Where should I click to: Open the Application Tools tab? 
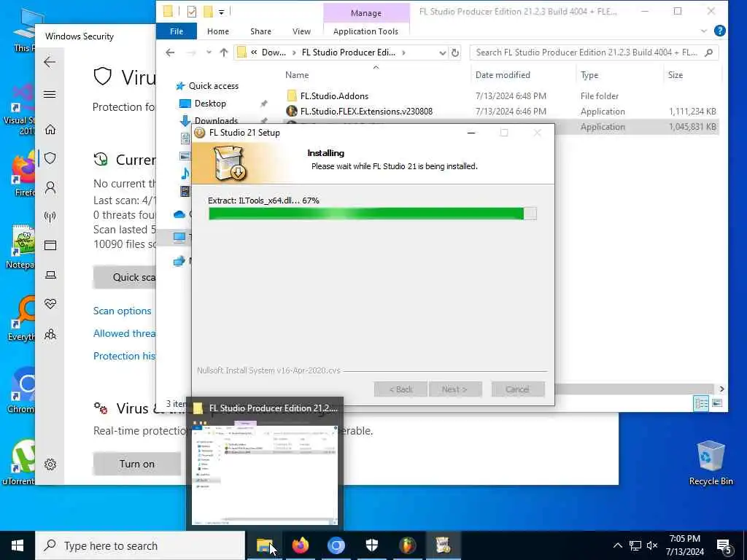coord(365,31)
